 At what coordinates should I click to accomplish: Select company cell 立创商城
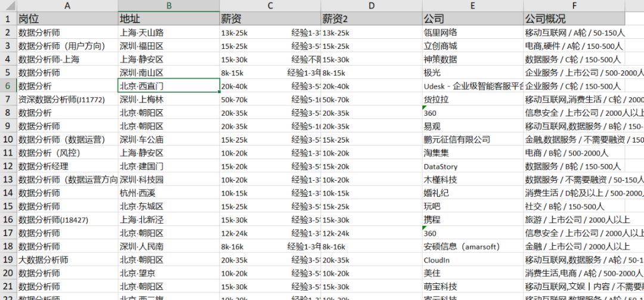click(473, 45)
